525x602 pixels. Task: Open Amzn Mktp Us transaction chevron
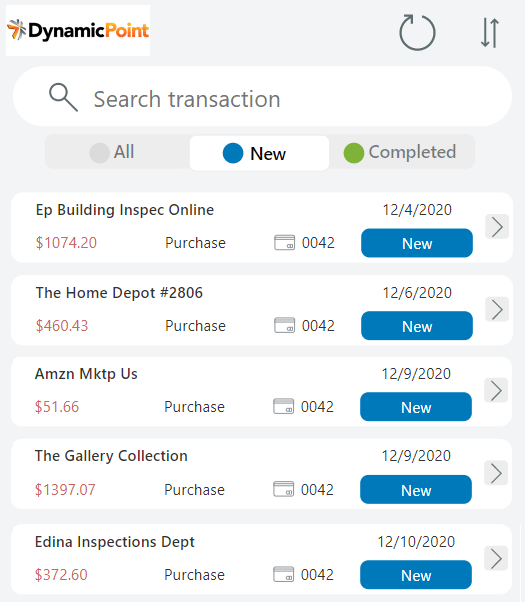(x=496, y=390)
